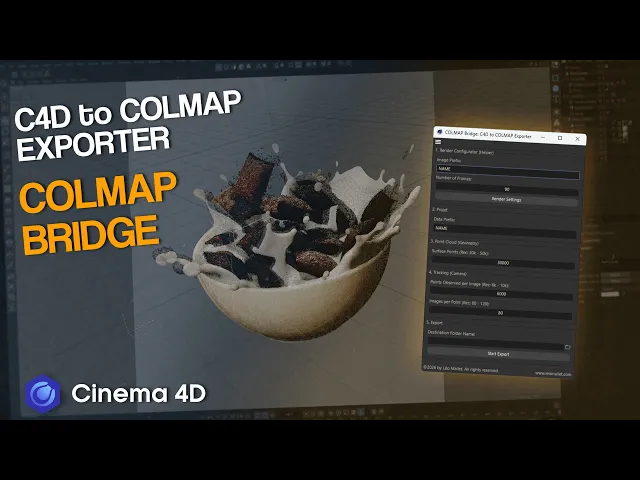Open the hamburger menu in COLMAP Bridge window
640x480 pixels.
click(x=438, y=142)
